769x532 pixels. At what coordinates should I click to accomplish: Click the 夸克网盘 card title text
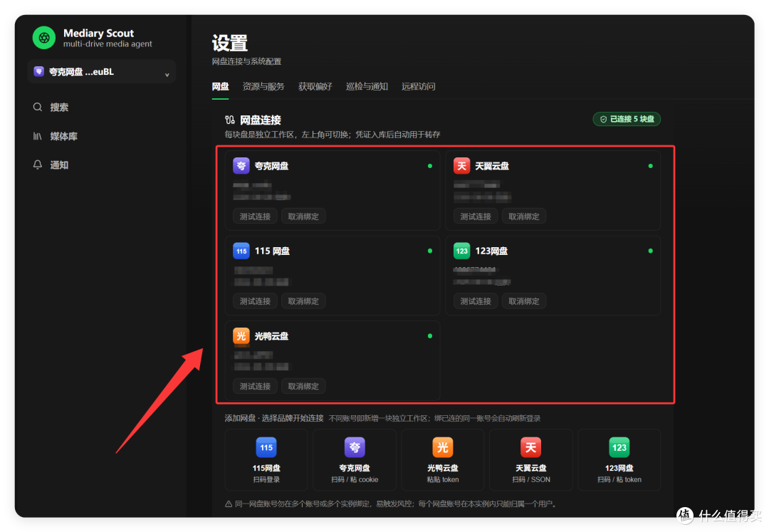coord(271,166)
